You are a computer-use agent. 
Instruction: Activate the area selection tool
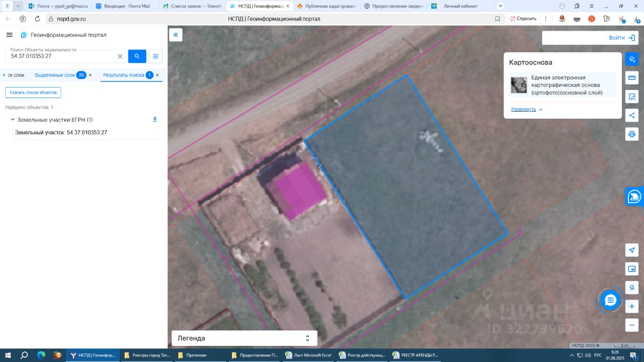click(632, 97)
